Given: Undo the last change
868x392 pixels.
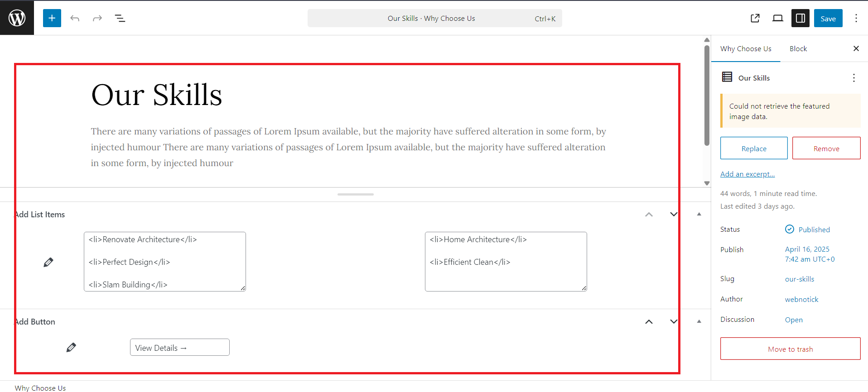Looking at the screenshot, I should [x=75, y=18].
